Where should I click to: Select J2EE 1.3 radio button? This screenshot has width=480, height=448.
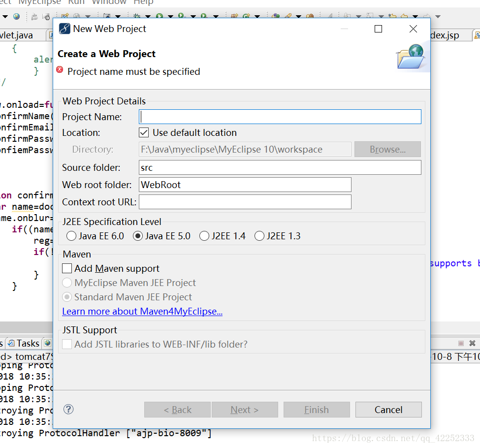pos(259,236)
